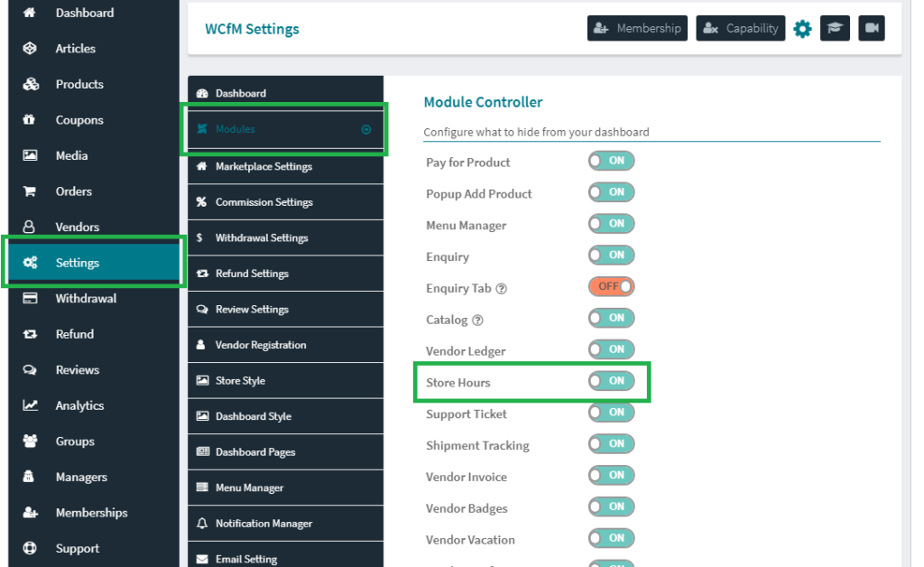The height and width of the screenshot is (567, 924).
Task: Click the Withdrawal Settings dollar icon
Action: pyautogui.click(x=199, y=238)
